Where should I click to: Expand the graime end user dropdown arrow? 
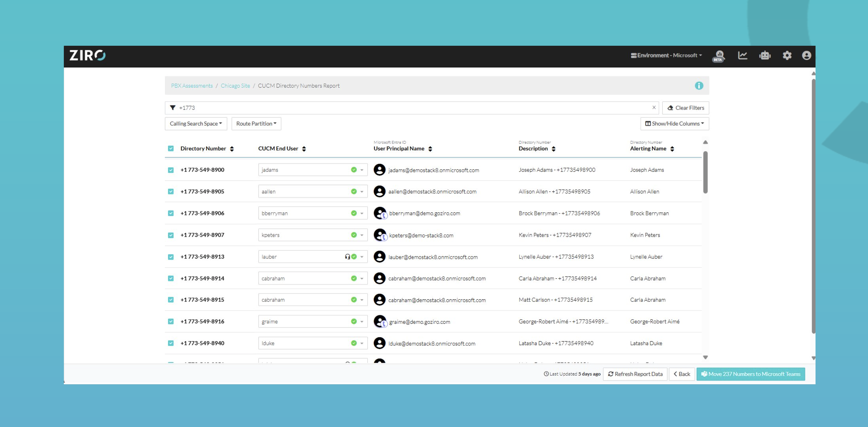(x=362, y=322)
